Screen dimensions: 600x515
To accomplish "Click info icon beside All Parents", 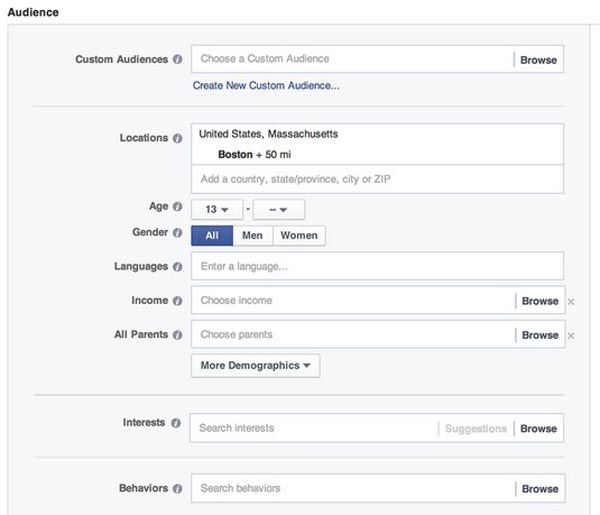I will (177, 335).
